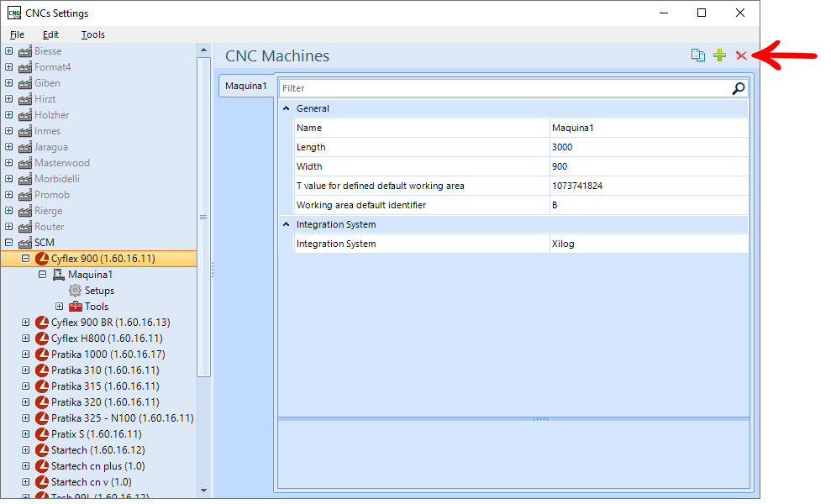Click the SCM factory icon
The image size is (831, 504).
click(x=25, y=243)
